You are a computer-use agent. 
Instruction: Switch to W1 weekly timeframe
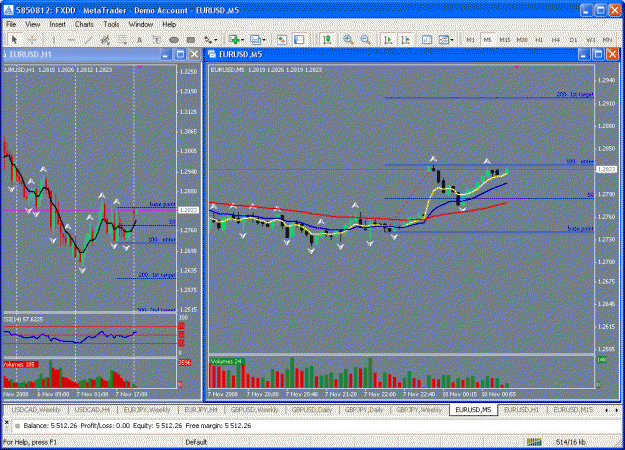[x=590, y=40]
